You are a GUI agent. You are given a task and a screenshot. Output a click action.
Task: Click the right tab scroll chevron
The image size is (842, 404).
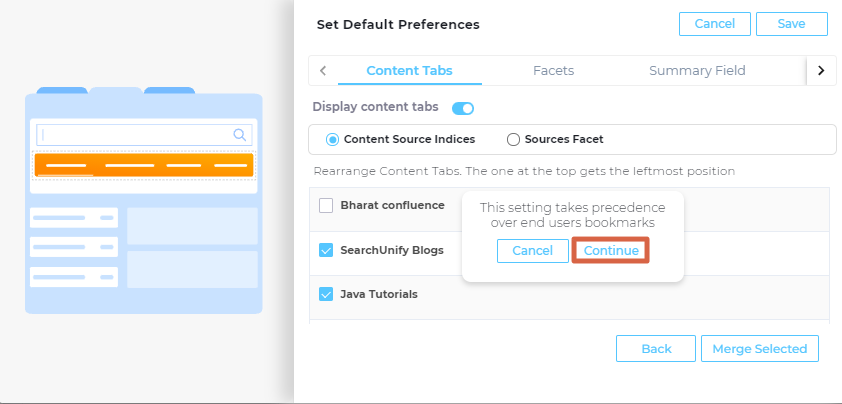pyautogui.click(x=821, y=71)
